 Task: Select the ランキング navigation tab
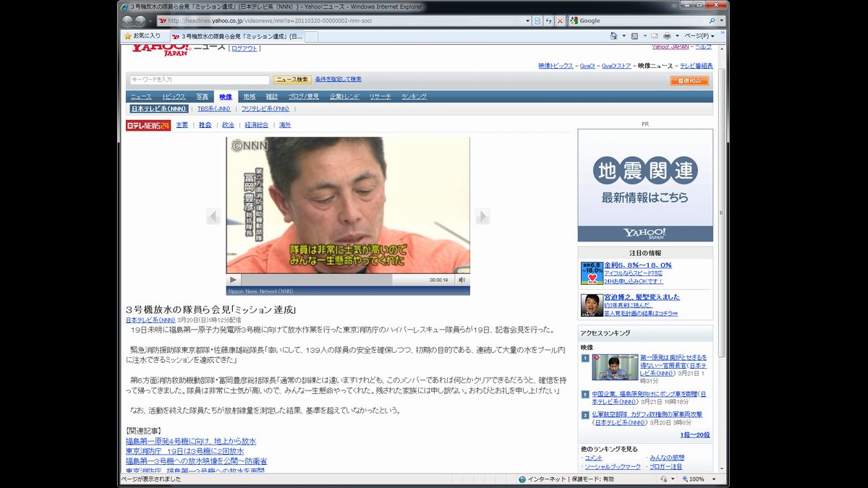coord(414,96)
